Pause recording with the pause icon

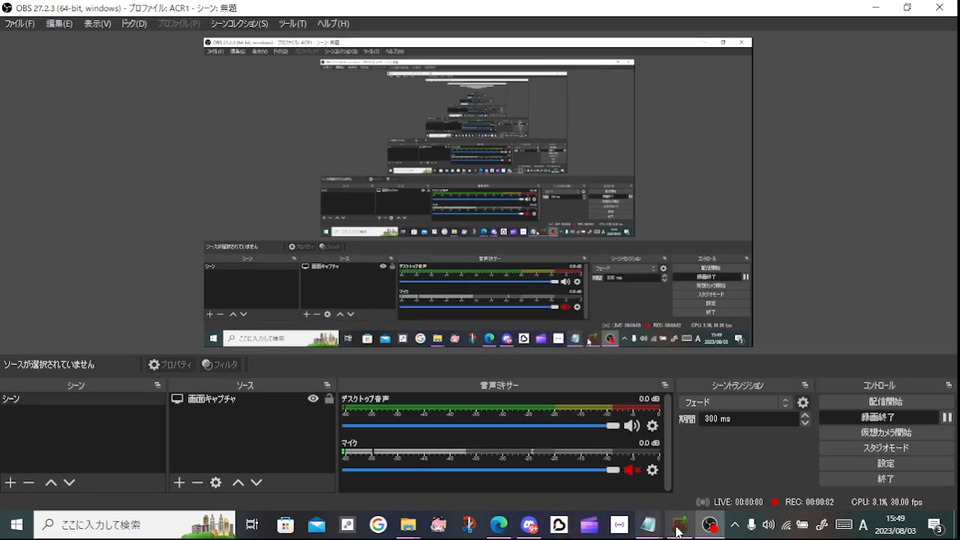pos(947,417)
